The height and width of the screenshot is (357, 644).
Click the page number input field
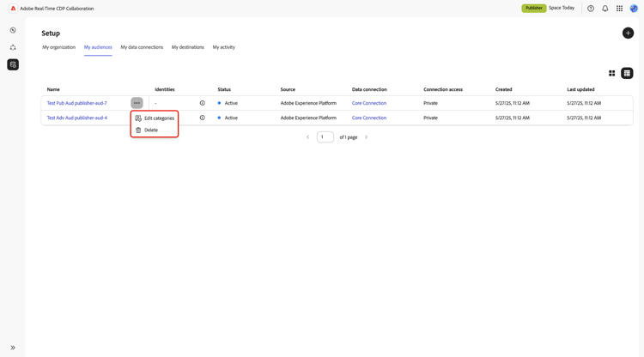[325, 137]
